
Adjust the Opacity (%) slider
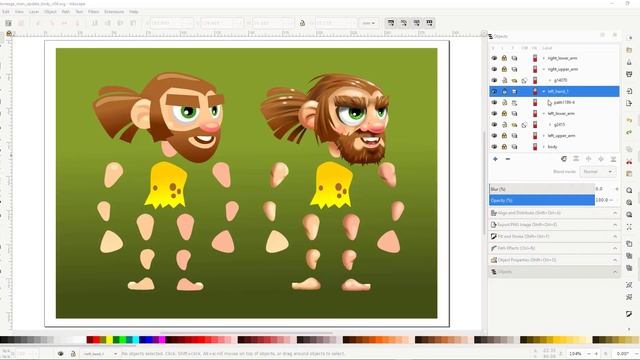pos(542,200)
